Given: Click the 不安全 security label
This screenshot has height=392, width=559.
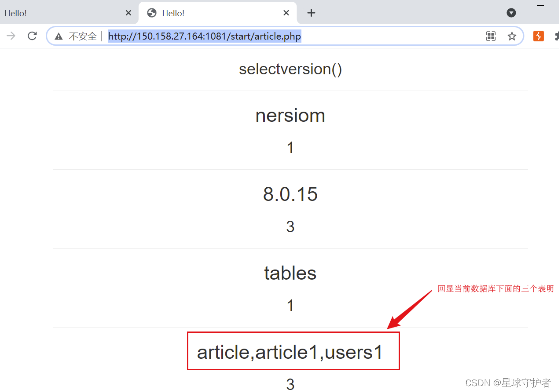Looking at the screenshot, I should (x=83, y=36).
